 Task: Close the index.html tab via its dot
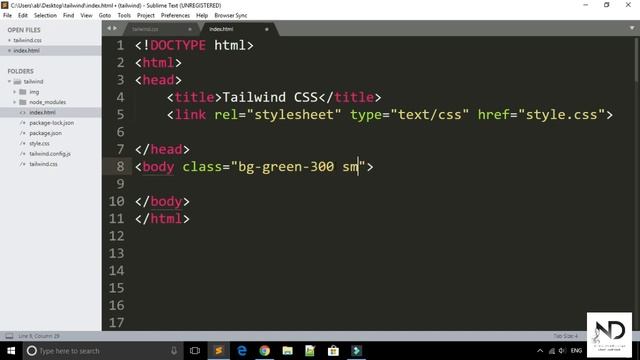[x=267, y=29]
